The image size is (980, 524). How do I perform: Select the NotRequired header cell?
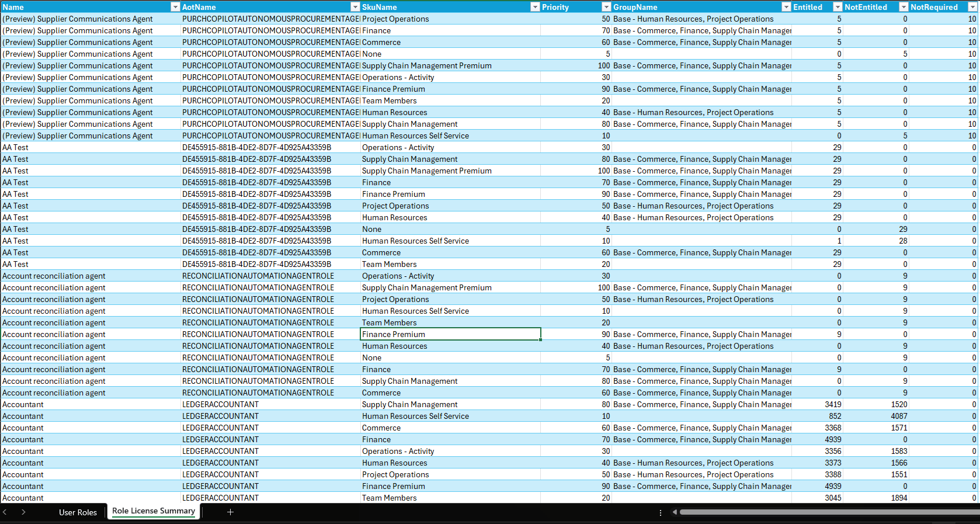click(933, 7)
